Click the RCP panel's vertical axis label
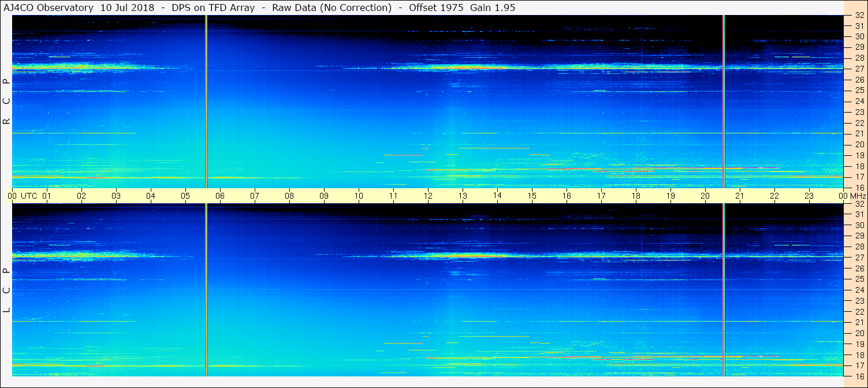 6,101
